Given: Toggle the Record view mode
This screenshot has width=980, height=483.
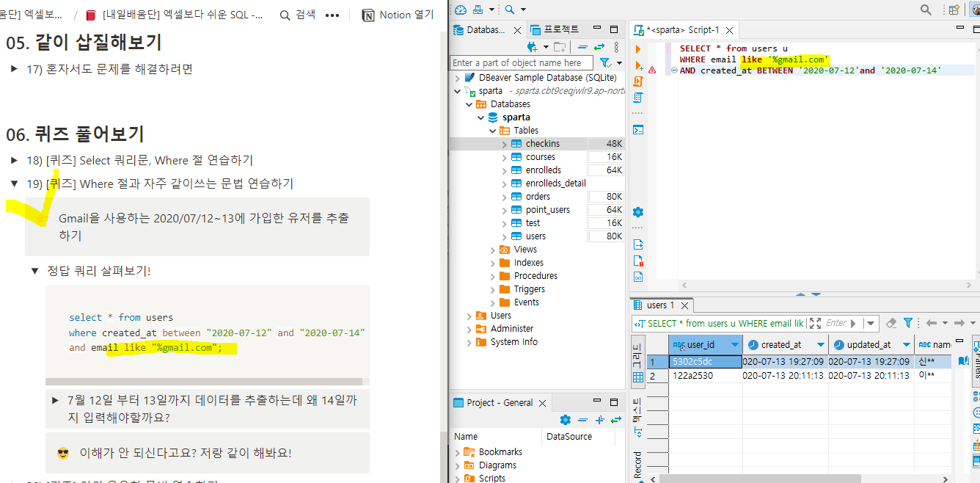Looking at the screenshot, I should click(637, 465).
